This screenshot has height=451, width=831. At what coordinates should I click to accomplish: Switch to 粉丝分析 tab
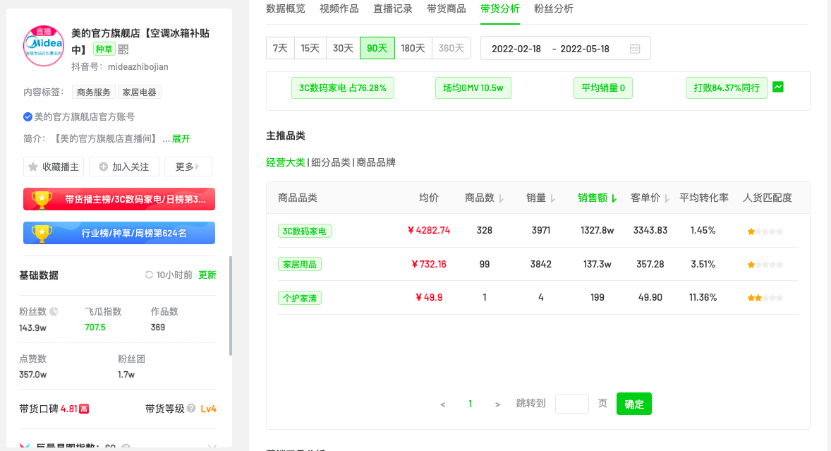(x=553, y=8)
